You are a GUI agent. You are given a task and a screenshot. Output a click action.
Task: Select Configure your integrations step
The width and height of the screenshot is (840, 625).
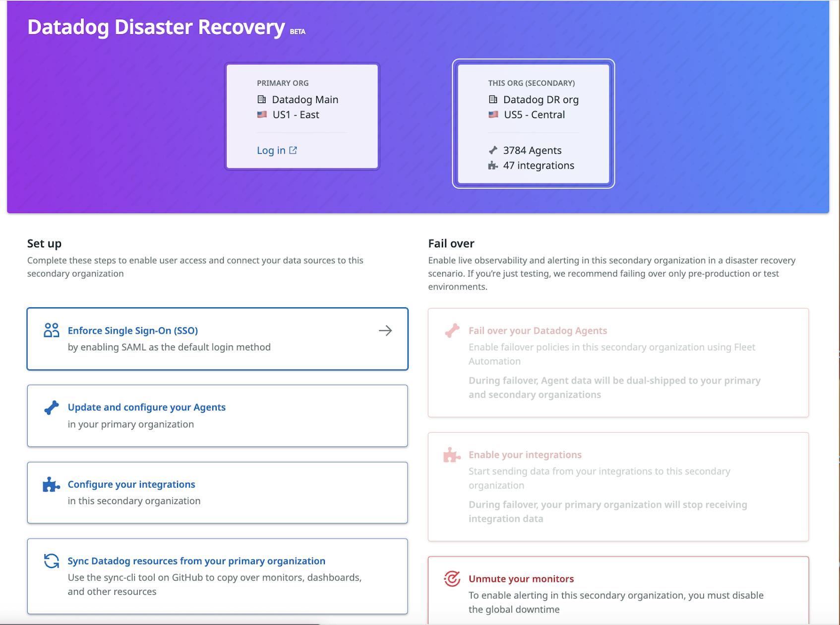[x=131, y=484]
